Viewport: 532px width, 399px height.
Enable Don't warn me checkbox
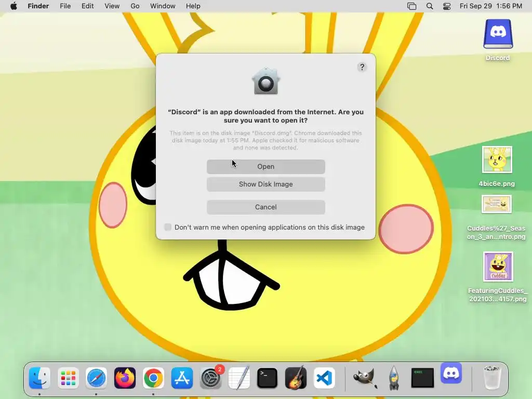(x=168, y=227)
